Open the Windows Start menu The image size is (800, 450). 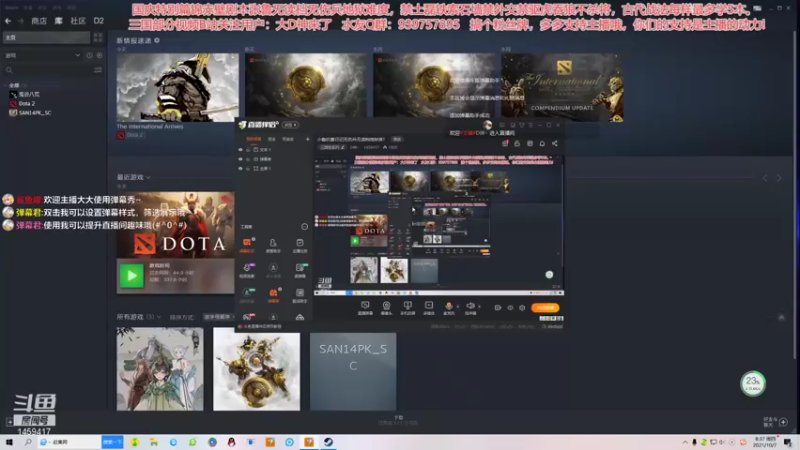click(9, 442)
